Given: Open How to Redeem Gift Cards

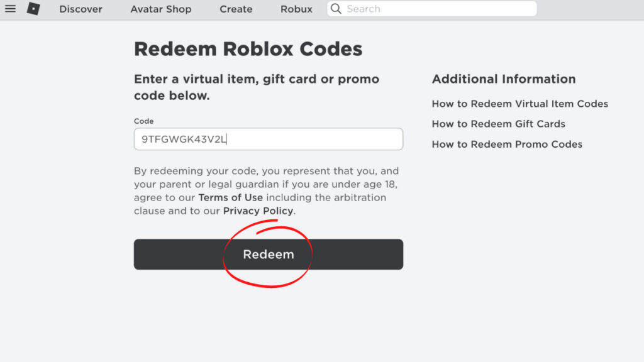Looking at the screenshot, I should 498,124.
